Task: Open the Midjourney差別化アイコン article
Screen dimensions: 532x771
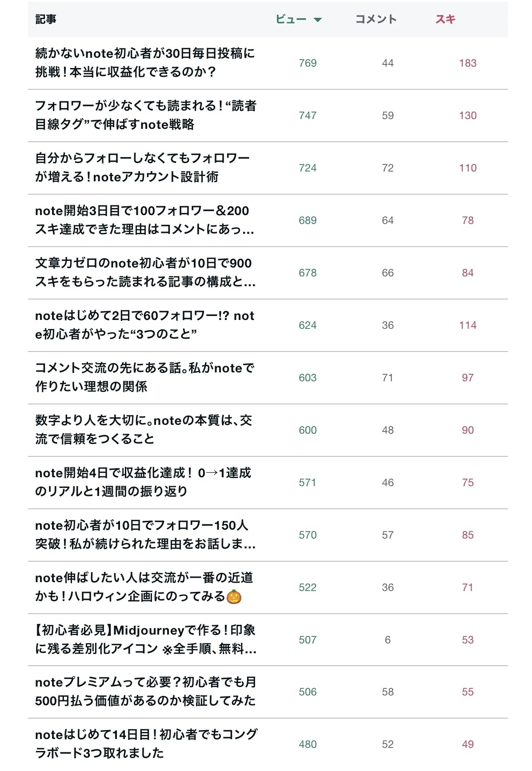Action: (146, 639)
